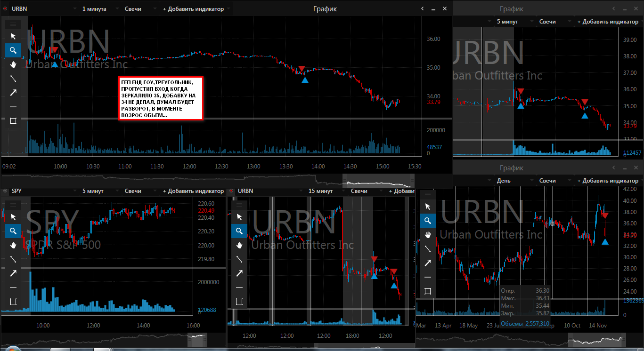Click the '220.49' price label on SPY chart
This screenshot has width=644, height=351.
click(x=206, y=211)
